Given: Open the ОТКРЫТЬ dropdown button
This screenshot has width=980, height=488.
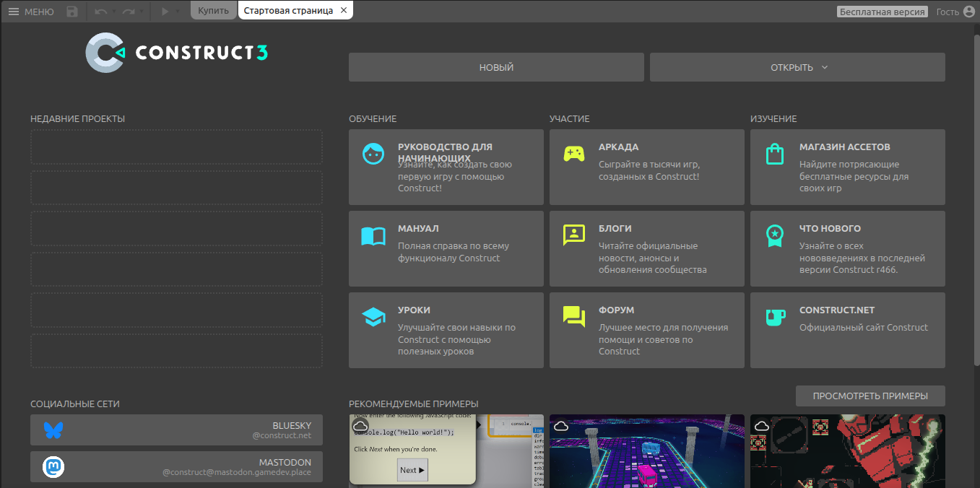Looking at the screenshot, I should (797, 67).
